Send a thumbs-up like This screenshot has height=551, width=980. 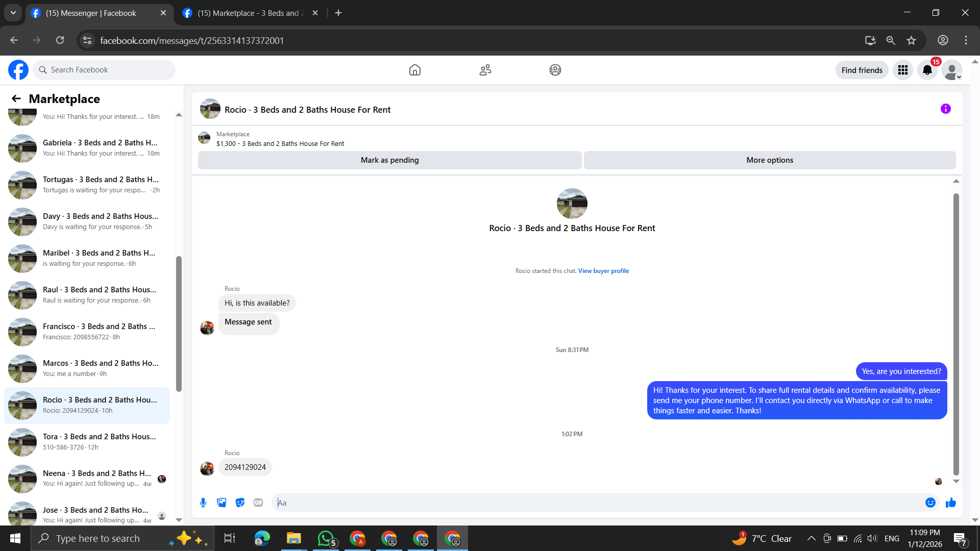950,503
